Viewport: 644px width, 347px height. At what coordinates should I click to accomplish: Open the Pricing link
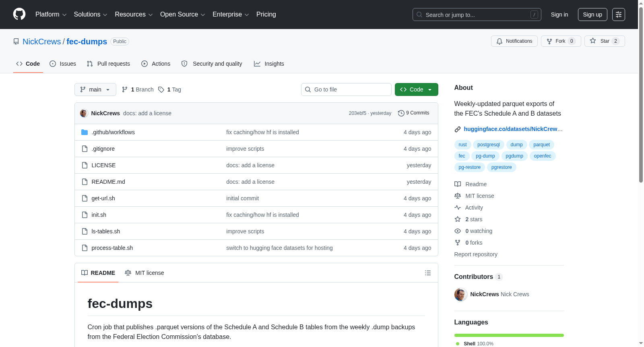(x=266, y=15)
